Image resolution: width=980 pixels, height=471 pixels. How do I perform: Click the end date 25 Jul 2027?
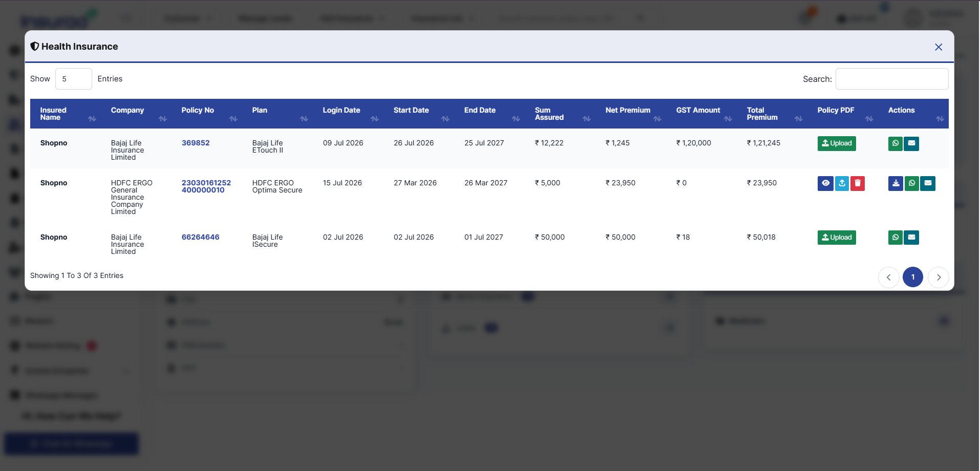coord(484,143)
